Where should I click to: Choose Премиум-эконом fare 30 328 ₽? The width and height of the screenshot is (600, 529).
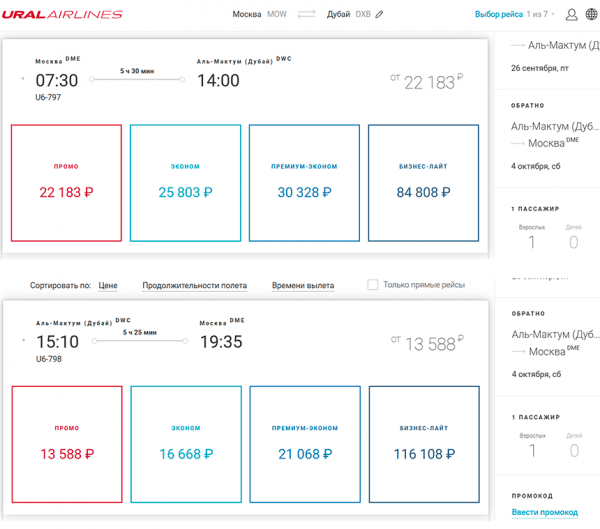(305, 183)
